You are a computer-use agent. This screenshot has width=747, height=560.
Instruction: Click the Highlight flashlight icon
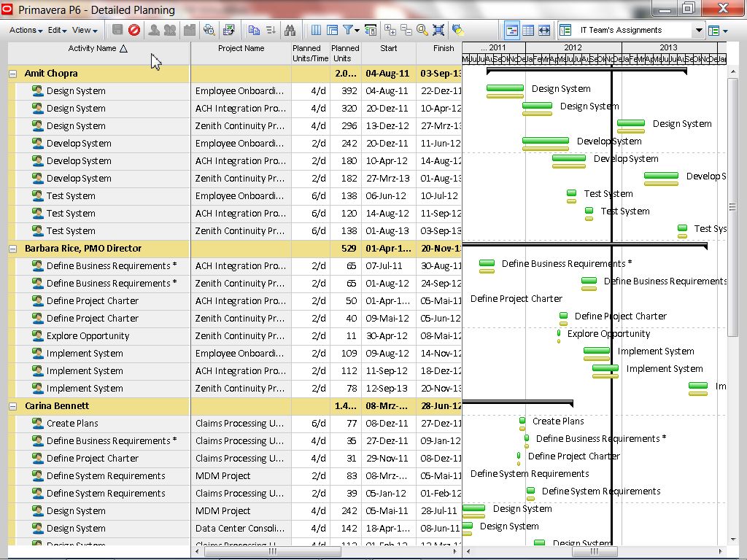coord(458,30)
